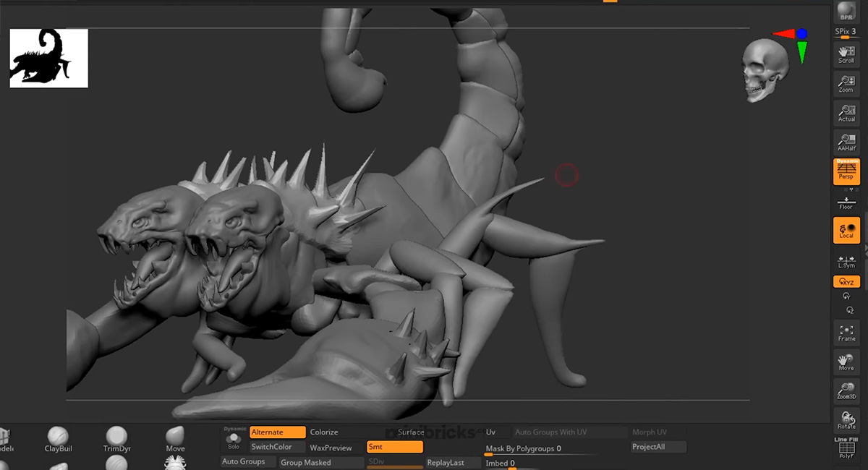Enable PolyF line fill display
Viewport: 868px width, 470px height.
(x=846, y=450)
